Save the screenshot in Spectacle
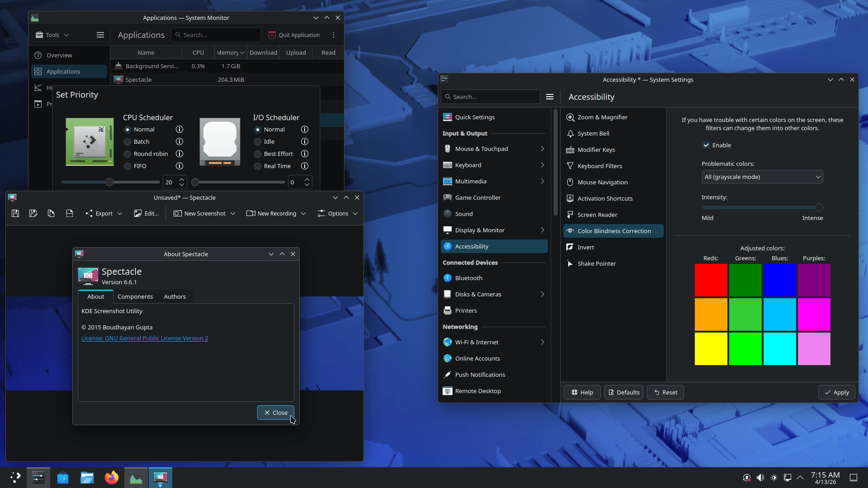Screen dimensions: 868x488 [x=15, y=213]
